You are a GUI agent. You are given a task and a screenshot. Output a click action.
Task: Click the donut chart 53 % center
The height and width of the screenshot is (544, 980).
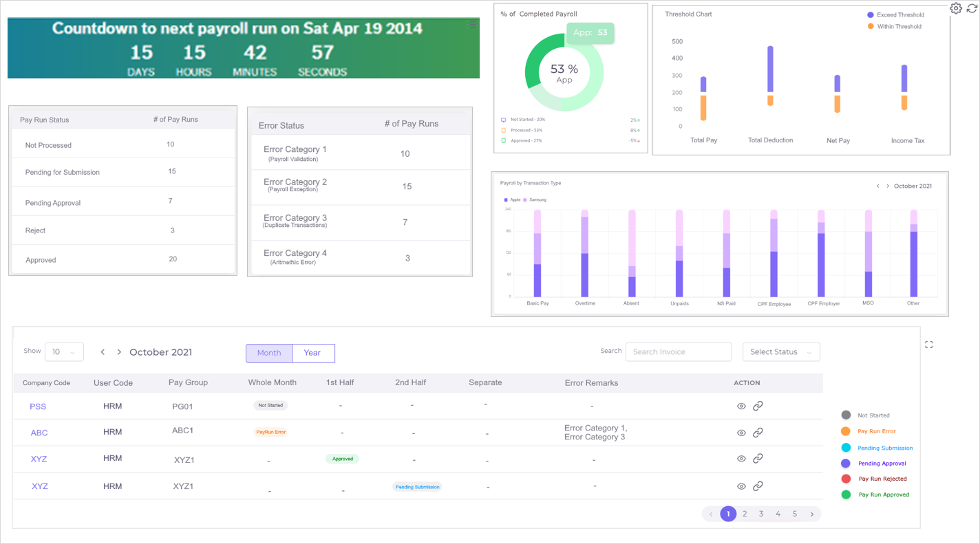tap(564, 72)
